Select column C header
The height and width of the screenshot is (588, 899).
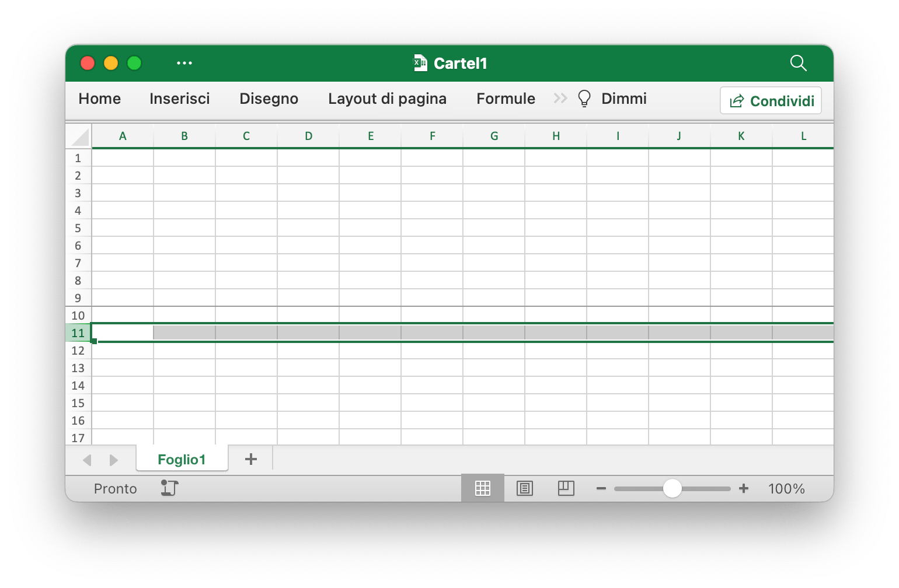[x=246, y=136]
